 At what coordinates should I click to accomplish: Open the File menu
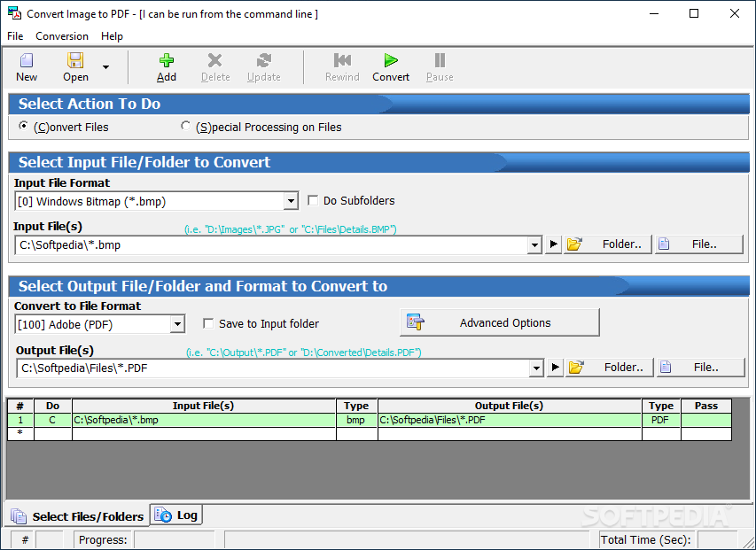[15, 36]
